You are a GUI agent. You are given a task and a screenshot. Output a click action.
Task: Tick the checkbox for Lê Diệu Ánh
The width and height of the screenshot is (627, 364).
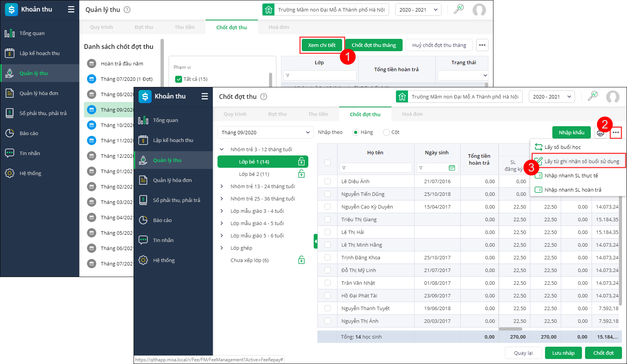tap(328, 181)
